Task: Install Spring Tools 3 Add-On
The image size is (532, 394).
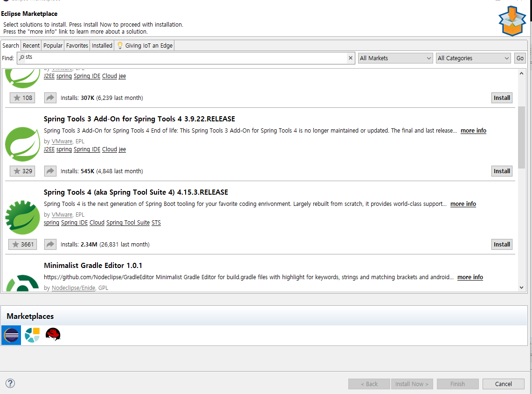Action: 502,171
